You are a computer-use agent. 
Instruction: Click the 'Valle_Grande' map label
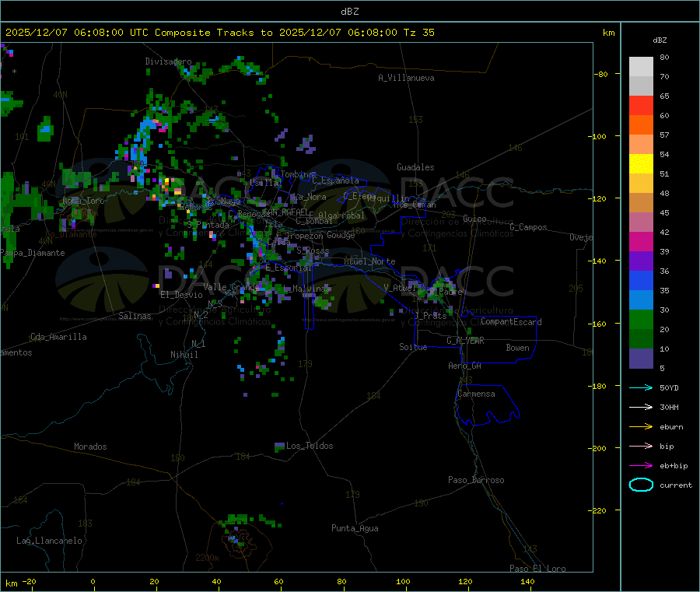[x=231, y=286]
